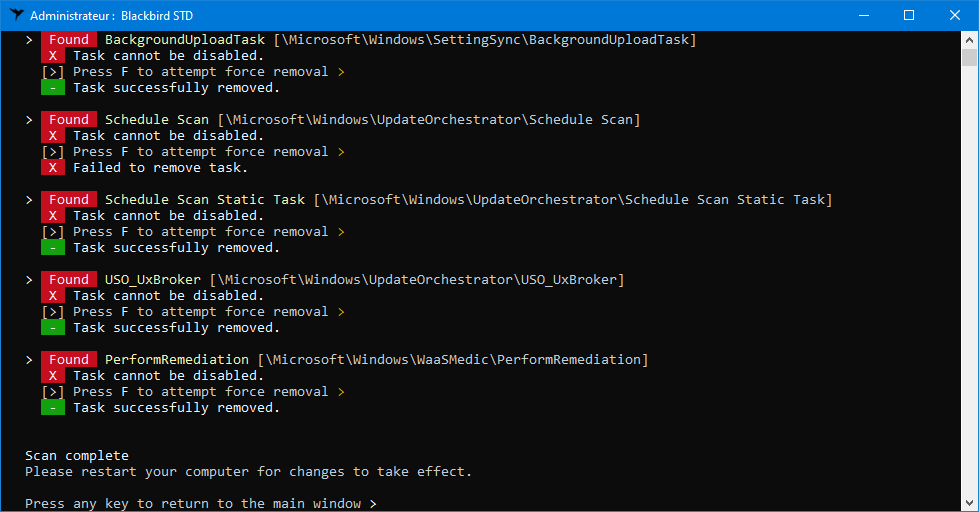This screenshot has height=512, width=979.
Task: Click the path '[\Microsoft\Windows\UpdateOrchestrator\USO_UxBroker]'
Action: (x=416, y=279)
